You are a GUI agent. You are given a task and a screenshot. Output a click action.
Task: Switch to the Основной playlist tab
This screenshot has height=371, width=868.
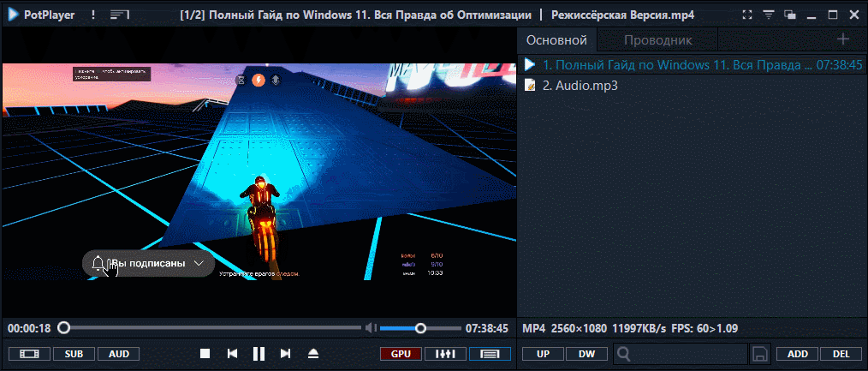(x=556, y=40)
